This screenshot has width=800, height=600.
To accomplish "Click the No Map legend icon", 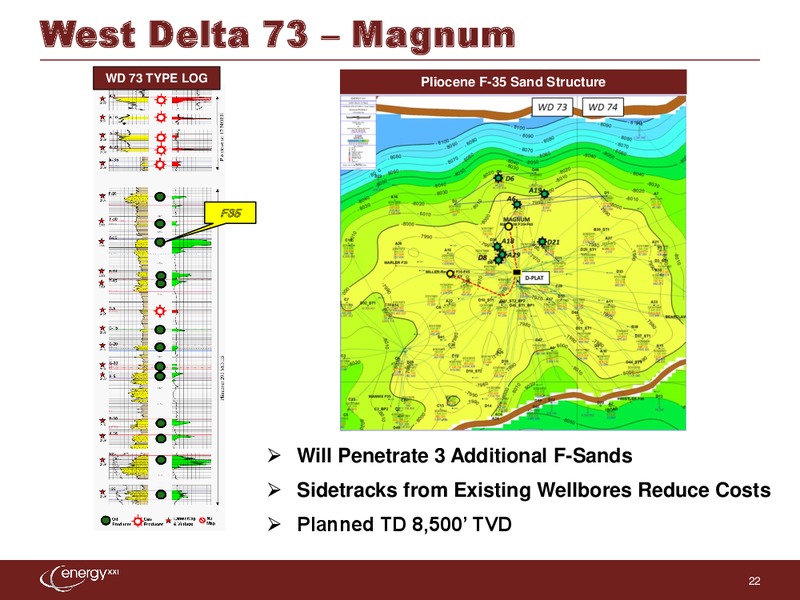I will click(202, 520).
